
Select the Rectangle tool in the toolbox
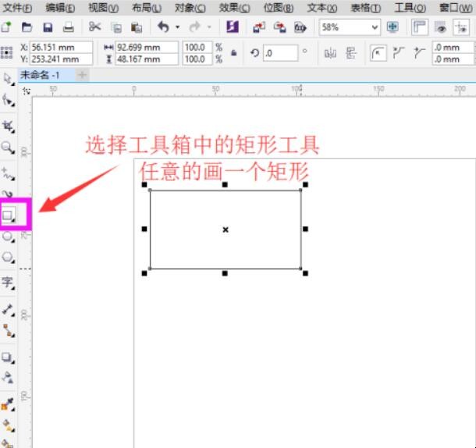point(9,214)
